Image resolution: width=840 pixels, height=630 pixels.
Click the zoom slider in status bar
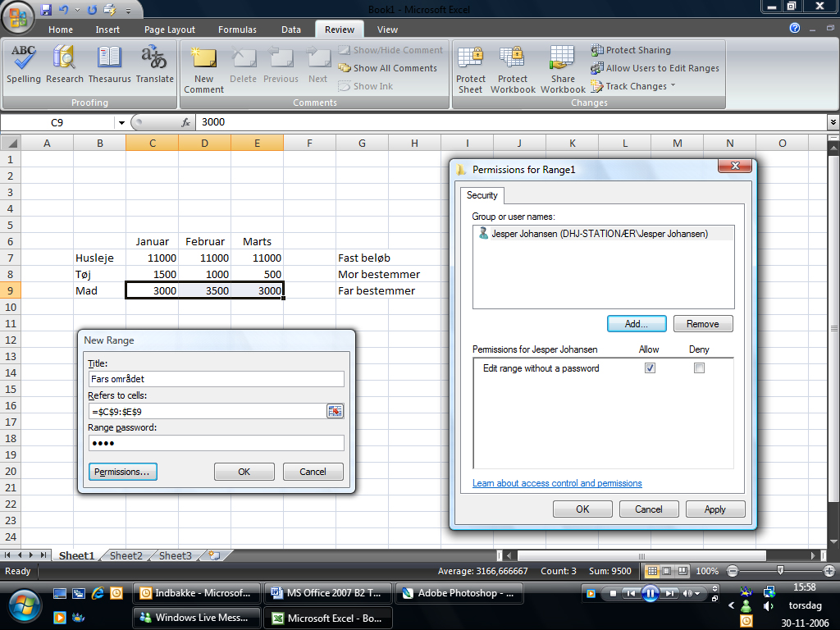[x=780, y=571]
